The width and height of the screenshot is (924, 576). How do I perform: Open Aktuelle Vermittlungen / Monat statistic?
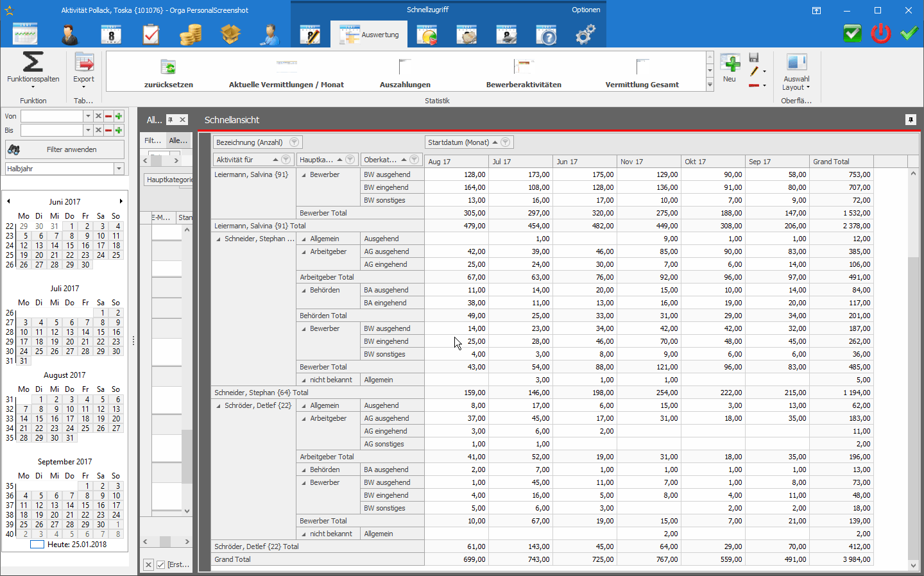click(286, 73)
